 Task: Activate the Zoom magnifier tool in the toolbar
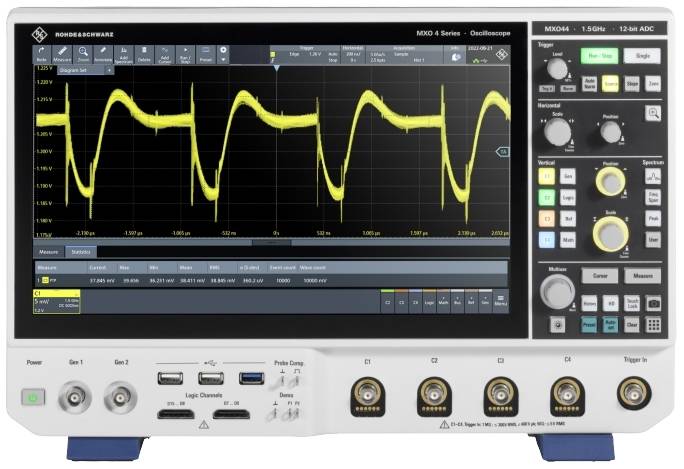[x=83, y=53]
